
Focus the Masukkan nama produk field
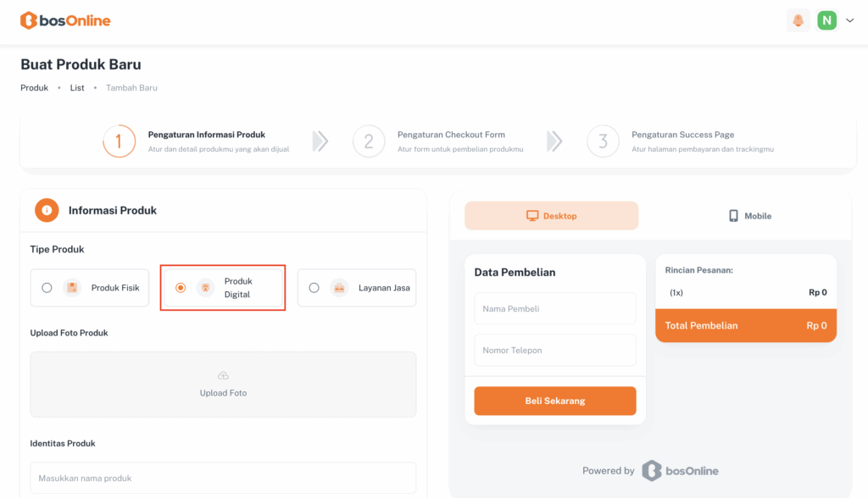tap(223, 478)
